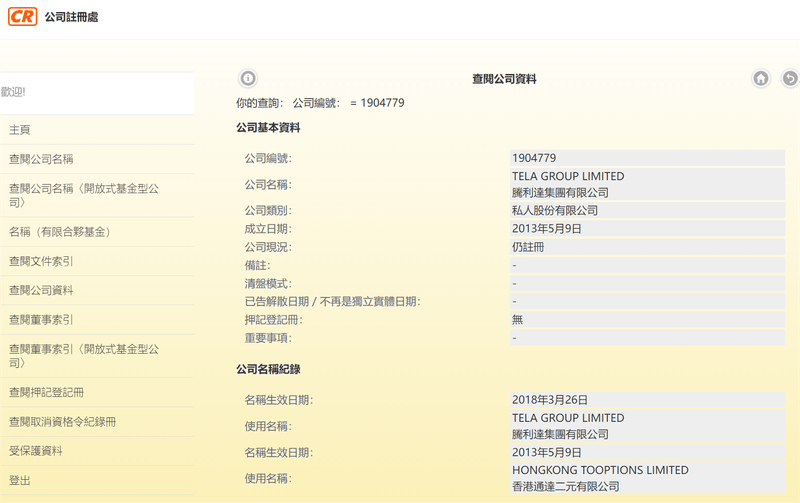Screen dimensions: 800x503
Task: Log out via 登出
Action: pos(19,481)
